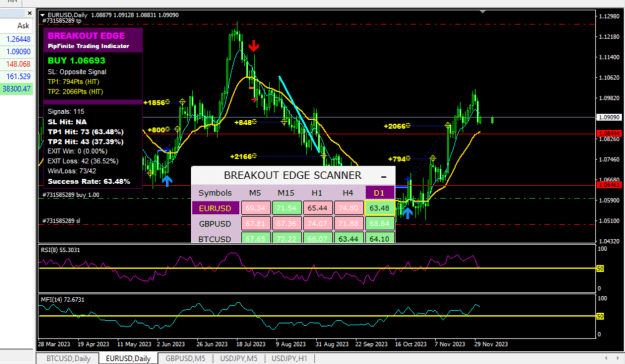Viewport: 625px width, 364px height.
Task: Open BTCUSD M15 cell showing 72.22
Action: coord(286,238)
